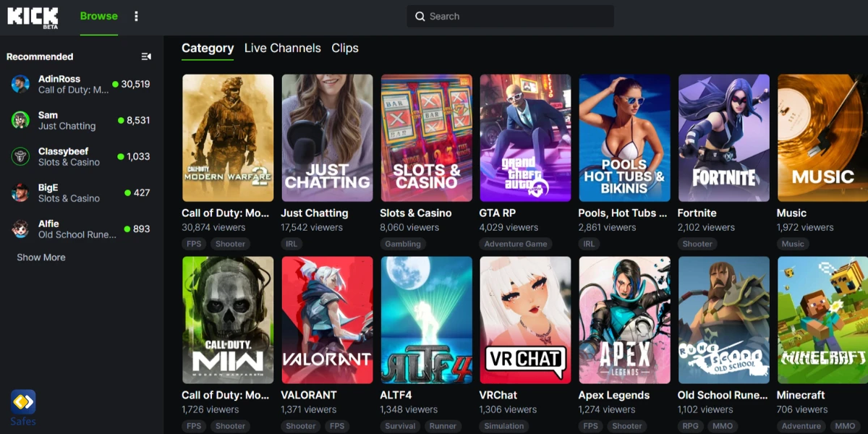868x434 pixels.
Task: Open Sam channel avatar
Action: (x=20, y=120)
